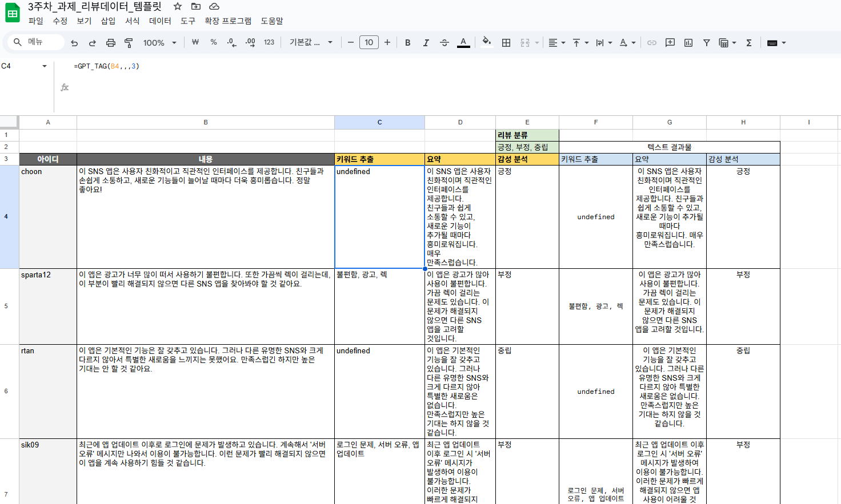This screenshot has height=504, width=841.
Task: Open the 파일 menu
Action: tap(36, 21)
